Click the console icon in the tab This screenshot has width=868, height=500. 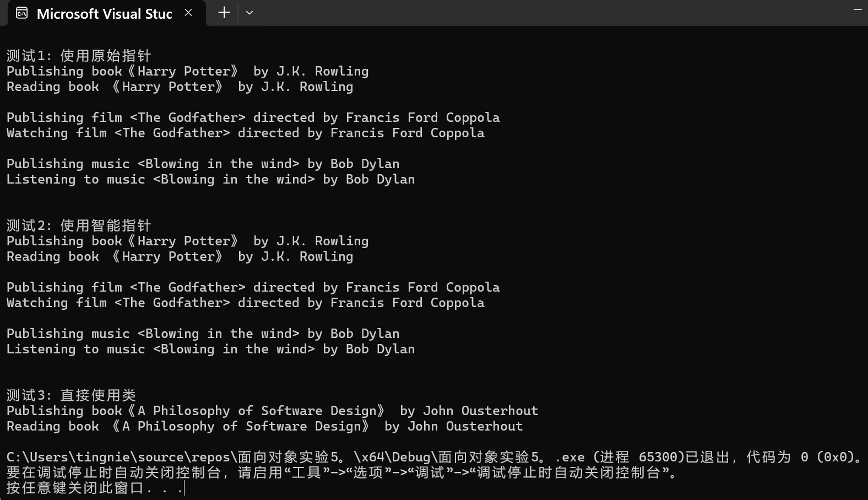click(21, 13)
